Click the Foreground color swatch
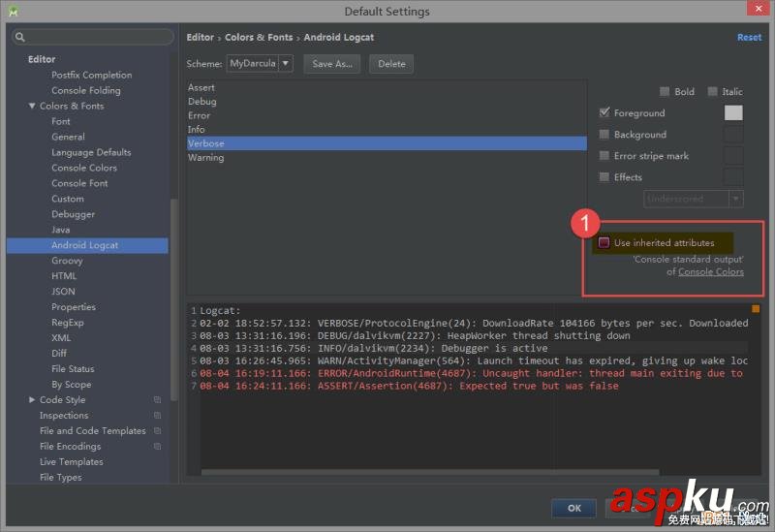775x532 pixels. point(733,112)
